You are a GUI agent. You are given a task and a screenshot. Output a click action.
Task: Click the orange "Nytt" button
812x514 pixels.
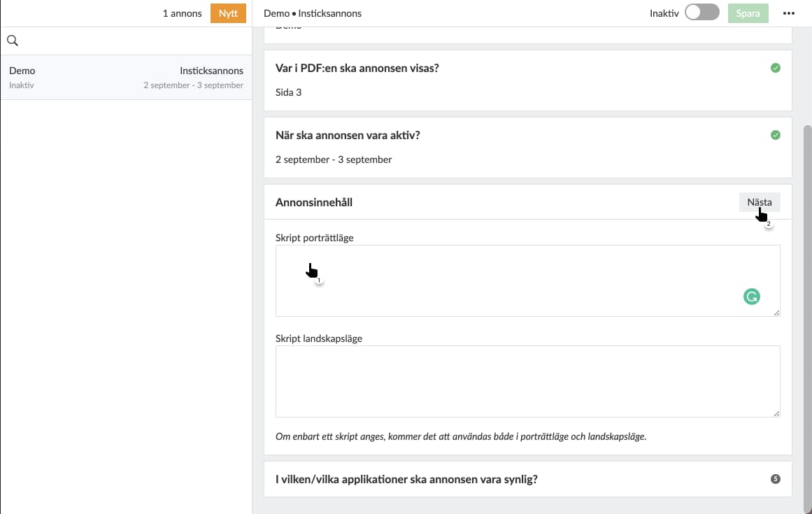click(x=228, y=13)
